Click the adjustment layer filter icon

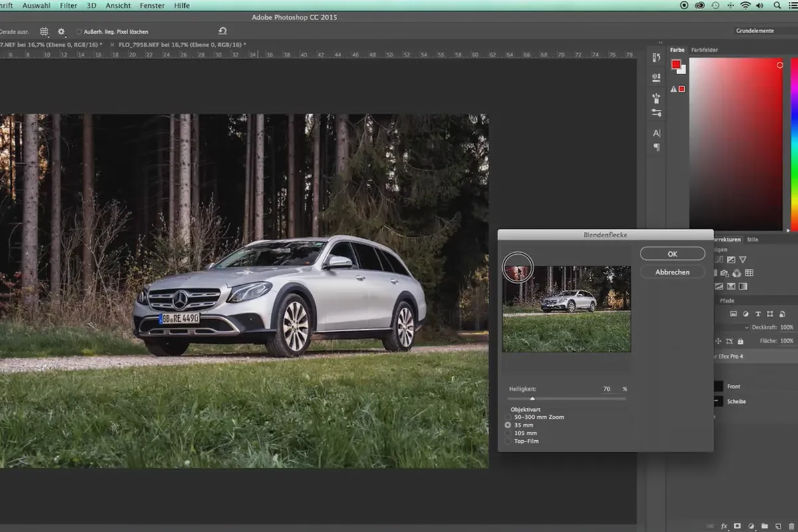(745, 313)
